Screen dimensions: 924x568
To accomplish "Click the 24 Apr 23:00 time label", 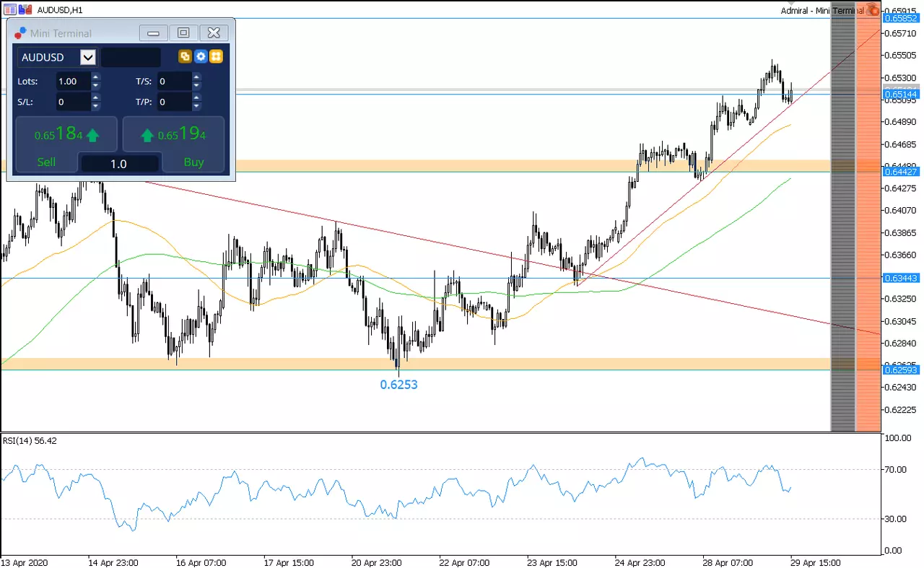I will pyautogui.click(x=640, y=562).
